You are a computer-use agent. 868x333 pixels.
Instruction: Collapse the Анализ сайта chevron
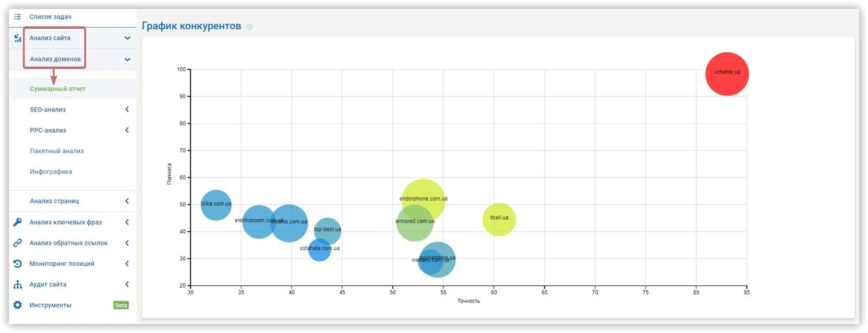coord(127,38)
